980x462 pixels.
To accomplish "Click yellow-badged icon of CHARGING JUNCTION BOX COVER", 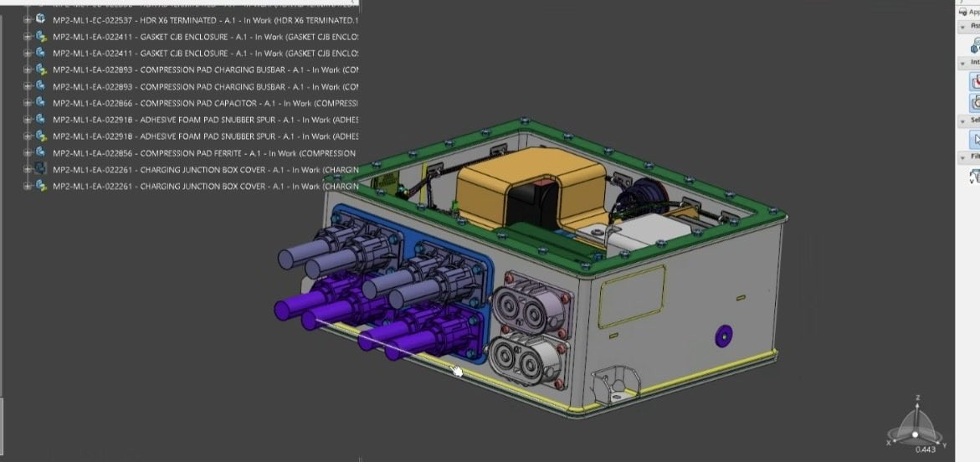I will pos(41,186).
